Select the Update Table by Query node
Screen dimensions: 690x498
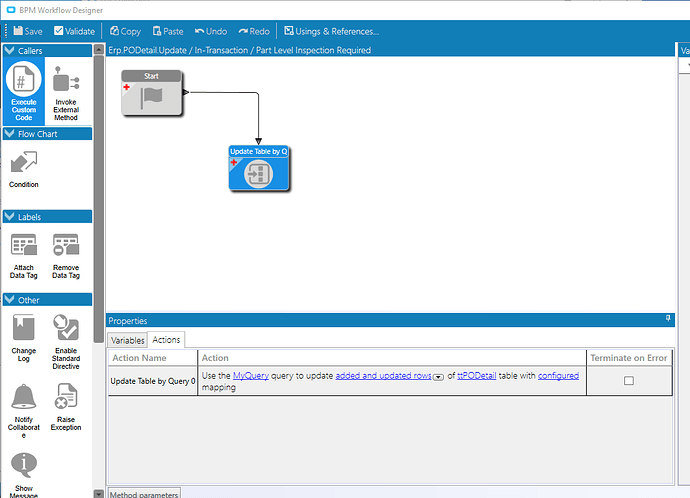(x=259, y=168)
